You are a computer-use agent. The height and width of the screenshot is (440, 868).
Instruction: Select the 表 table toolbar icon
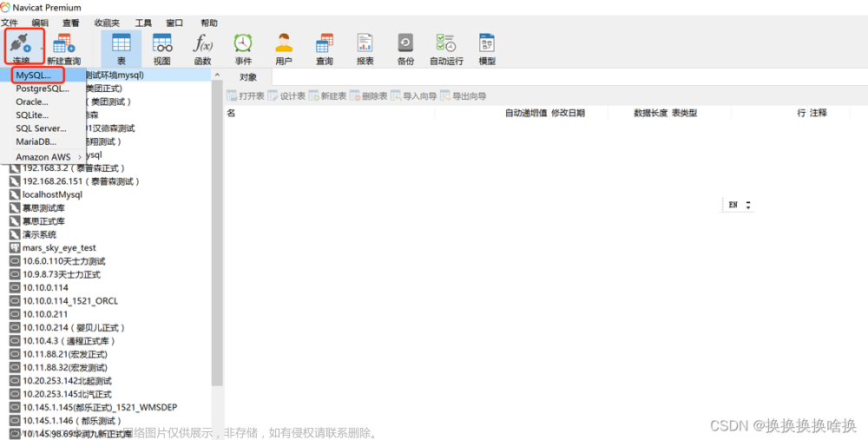(122, 48)
